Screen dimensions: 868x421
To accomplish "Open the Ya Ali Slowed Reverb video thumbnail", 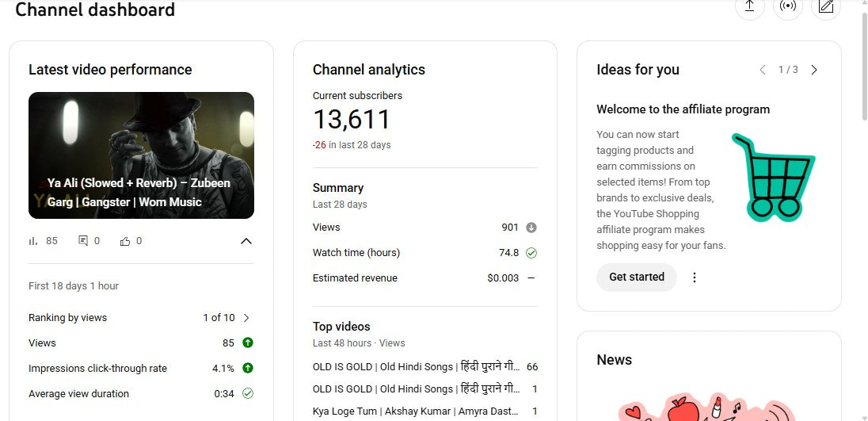I will 141,155.
